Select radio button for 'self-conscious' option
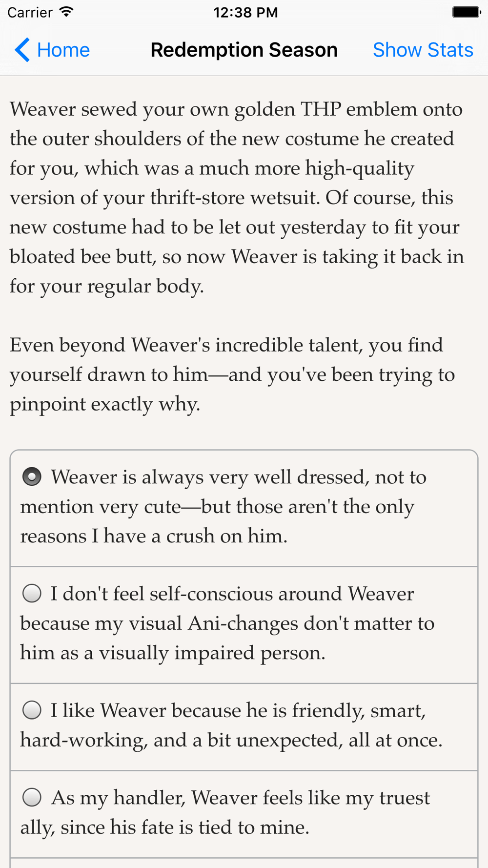 pos(32,594)
